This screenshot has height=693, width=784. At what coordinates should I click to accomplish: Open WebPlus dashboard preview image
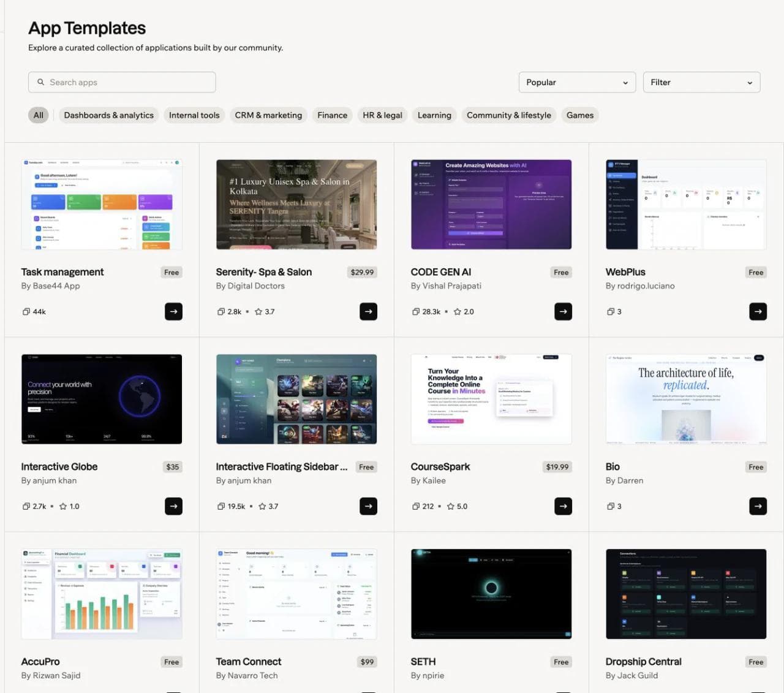pos(686,205)
